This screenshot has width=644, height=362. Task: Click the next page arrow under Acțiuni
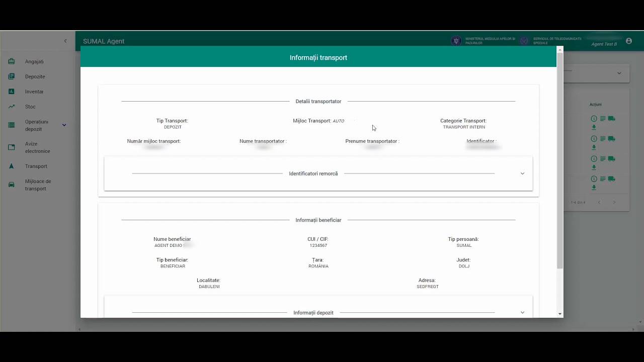[x=614, y=202]
